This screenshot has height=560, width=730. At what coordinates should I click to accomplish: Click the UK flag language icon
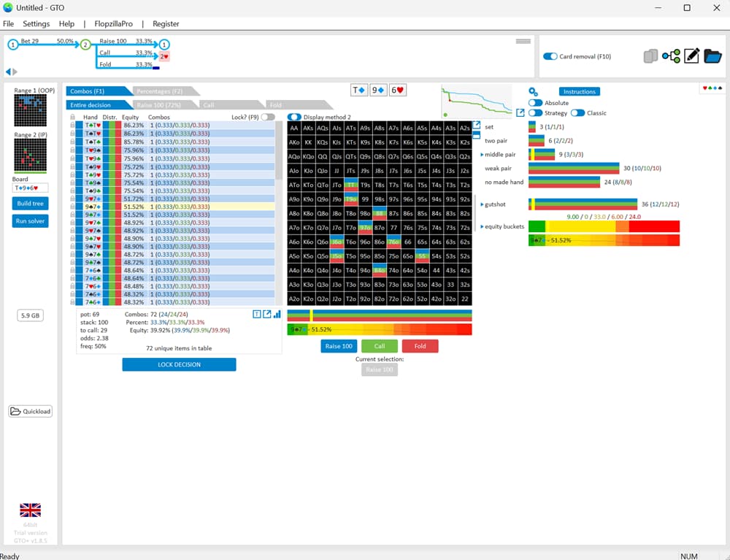(30, 510)
